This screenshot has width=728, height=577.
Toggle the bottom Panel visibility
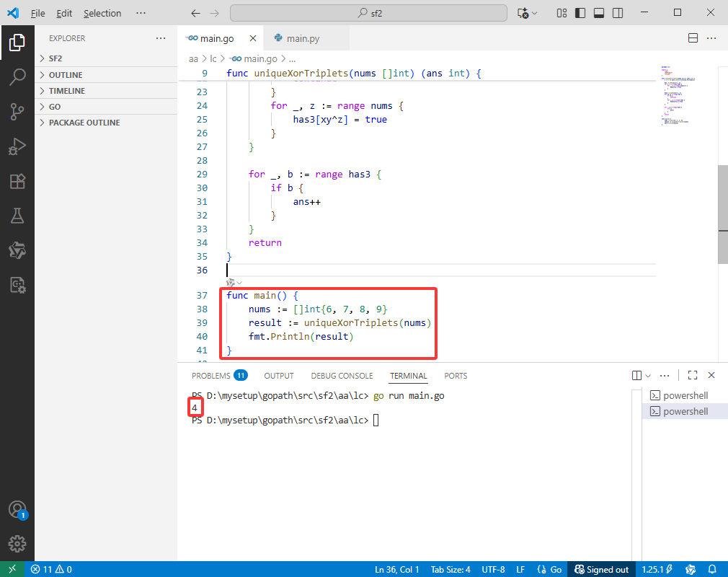tap(599, 13)
